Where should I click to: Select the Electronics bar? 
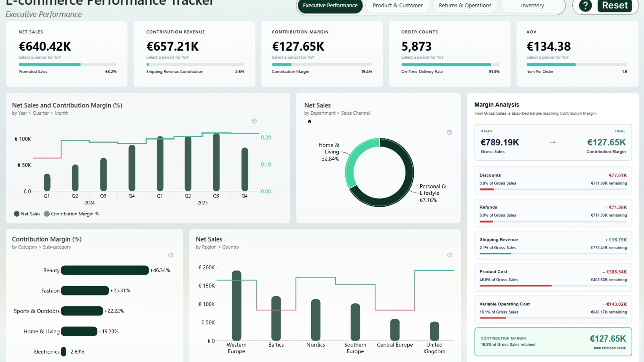(64, 352)
